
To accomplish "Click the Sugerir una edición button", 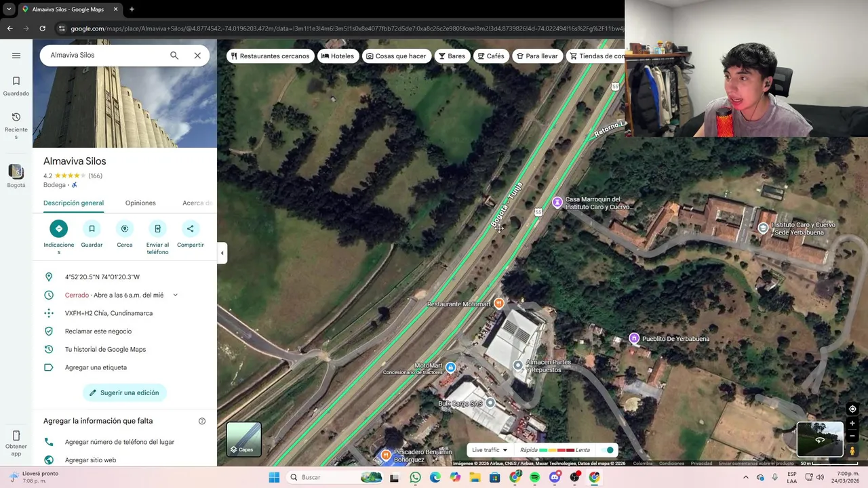I will pyautogui.click(x=125, y=392).
